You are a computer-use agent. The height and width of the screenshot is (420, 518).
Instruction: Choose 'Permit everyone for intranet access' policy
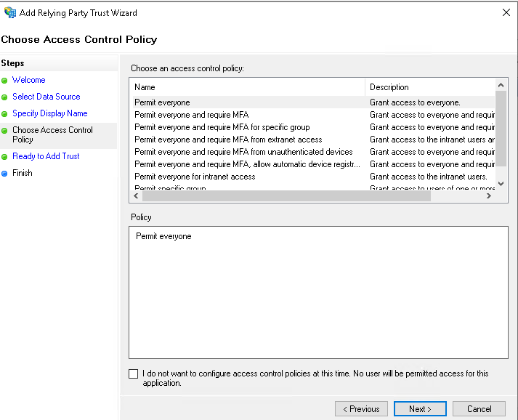195,177
